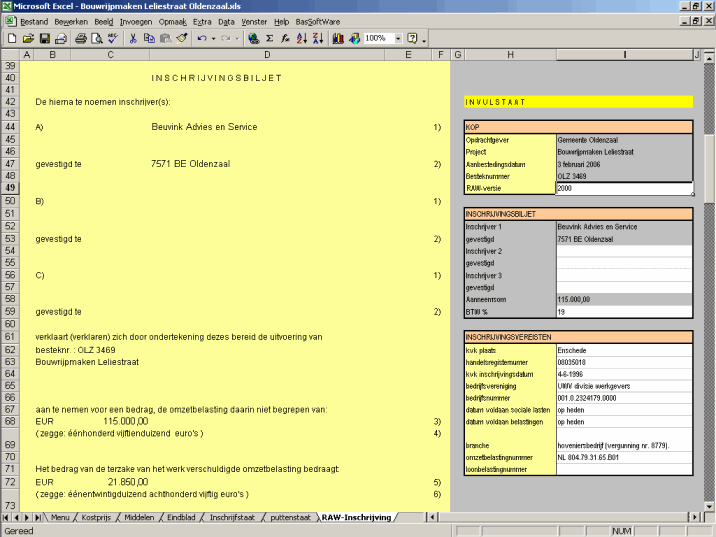Launch the Chart Wizard icon
Viewport: 716px width, 537px height.
338,38
